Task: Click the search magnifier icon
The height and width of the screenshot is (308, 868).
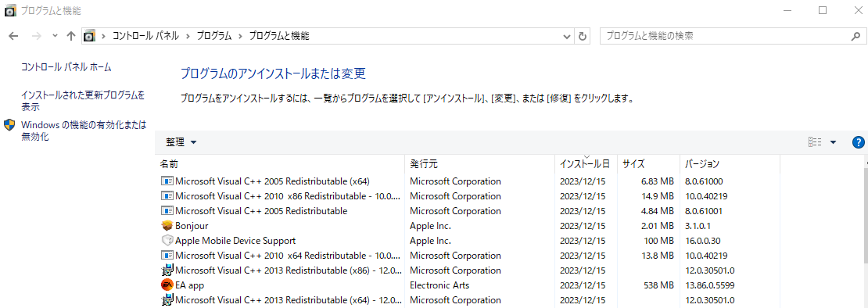Action: click(x=855, y=36)
